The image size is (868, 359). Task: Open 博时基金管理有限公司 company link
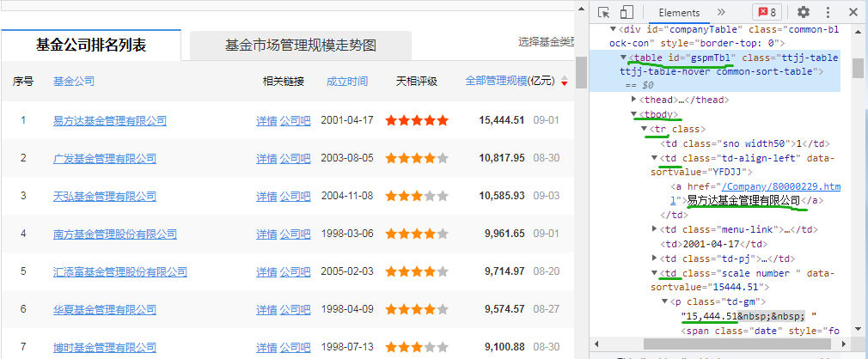pyautogui.click(x=105, y=348)
